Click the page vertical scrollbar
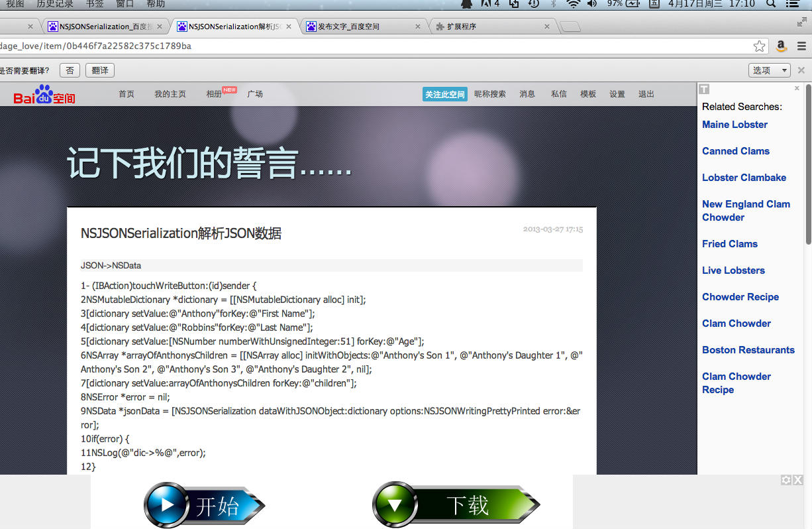 pyautogui.click(x=809, y=164)
